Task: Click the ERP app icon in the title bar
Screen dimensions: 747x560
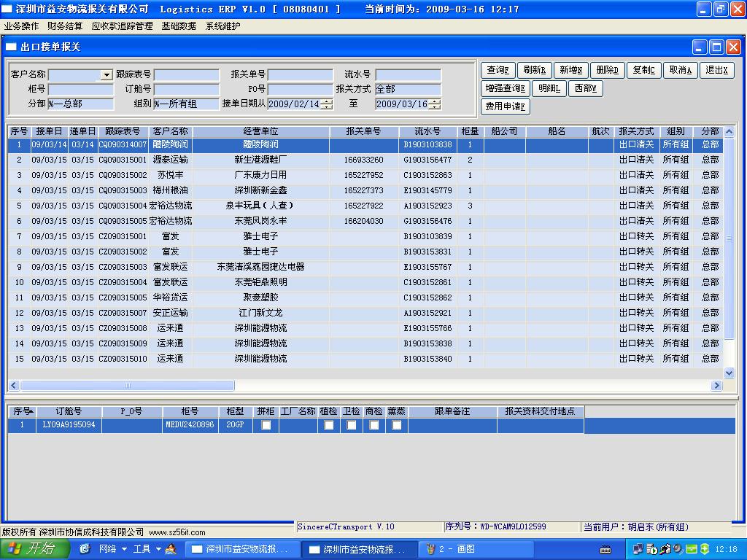Action: pyautogui.click(x=7, y=9)
